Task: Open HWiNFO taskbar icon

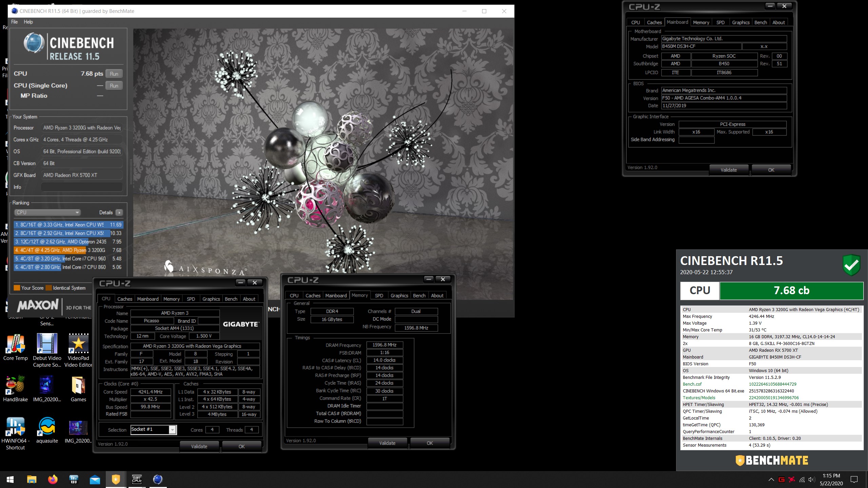Action: pos(74,480)
